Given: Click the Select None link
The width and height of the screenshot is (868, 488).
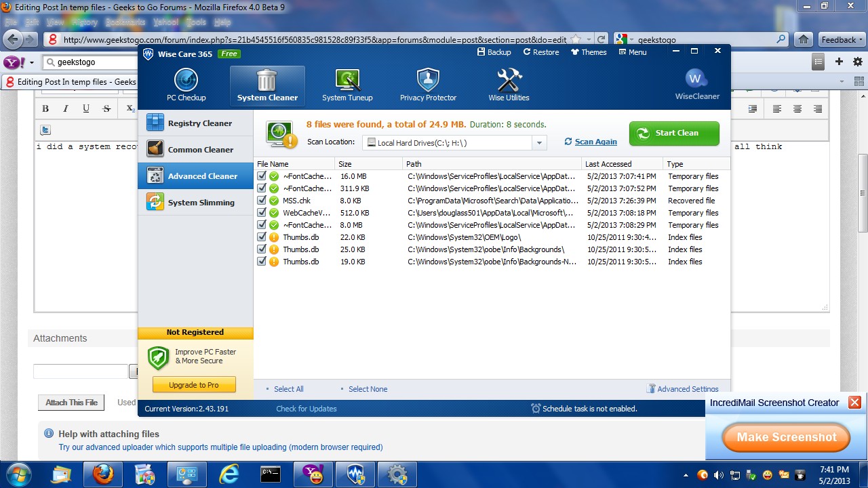Looking at the screenshot, I should pyautogui.click(x=368, y=389).
